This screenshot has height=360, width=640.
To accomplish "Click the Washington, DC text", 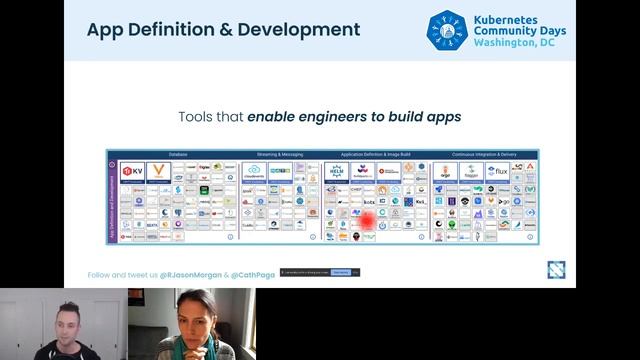I will click(514, 42).
